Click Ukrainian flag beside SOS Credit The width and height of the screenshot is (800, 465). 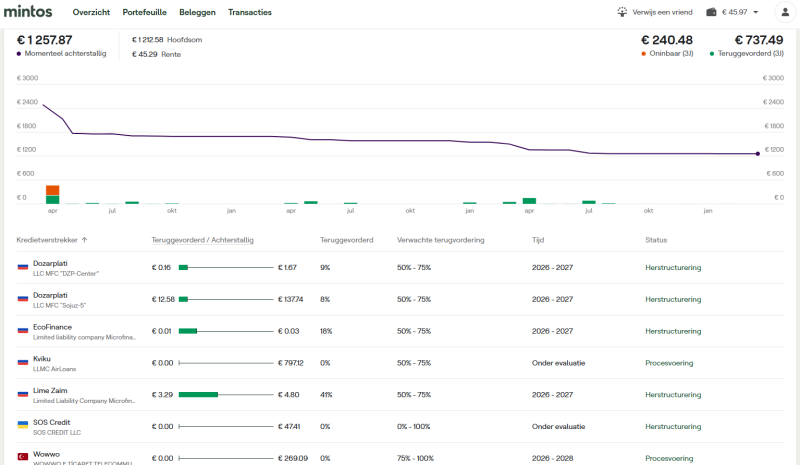[22, 425]
